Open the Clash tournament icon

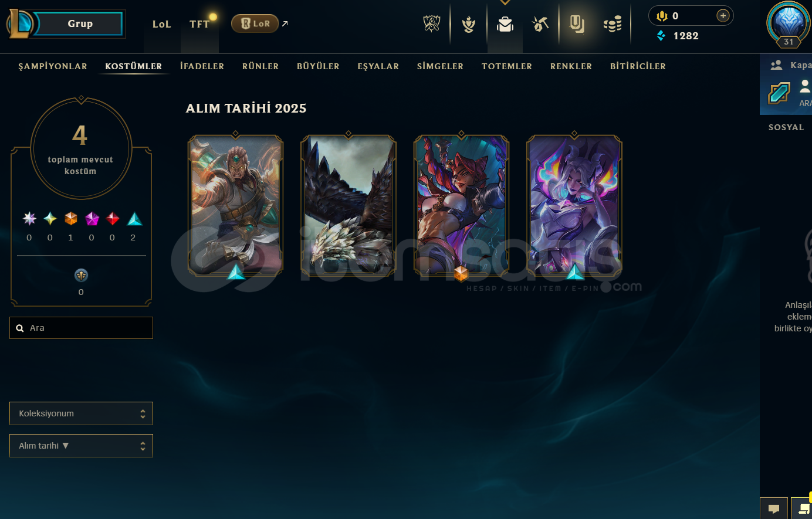pyautogui.click(x=432, y=23)
